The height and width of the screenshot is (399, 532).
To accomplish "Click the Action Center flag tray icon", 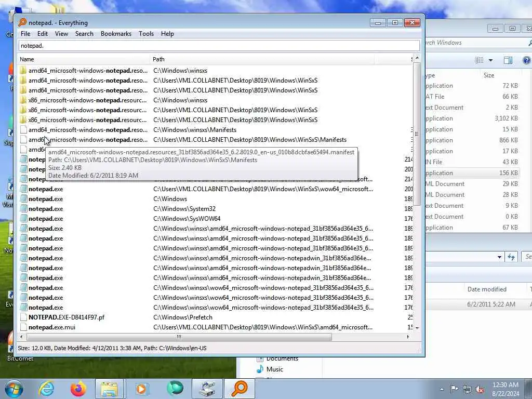I will pyautogui.click(x=454, y=389).
